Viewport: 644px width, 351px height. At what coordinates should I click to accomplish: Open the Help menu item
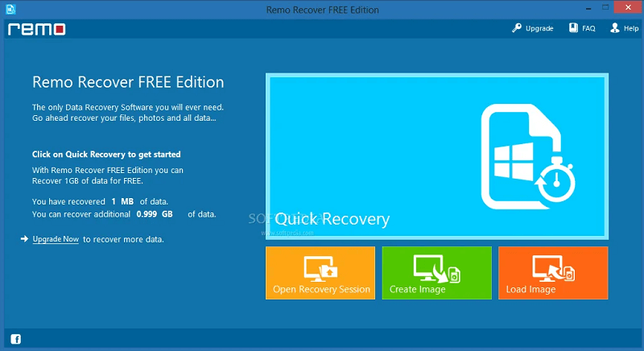pos(625,28)
